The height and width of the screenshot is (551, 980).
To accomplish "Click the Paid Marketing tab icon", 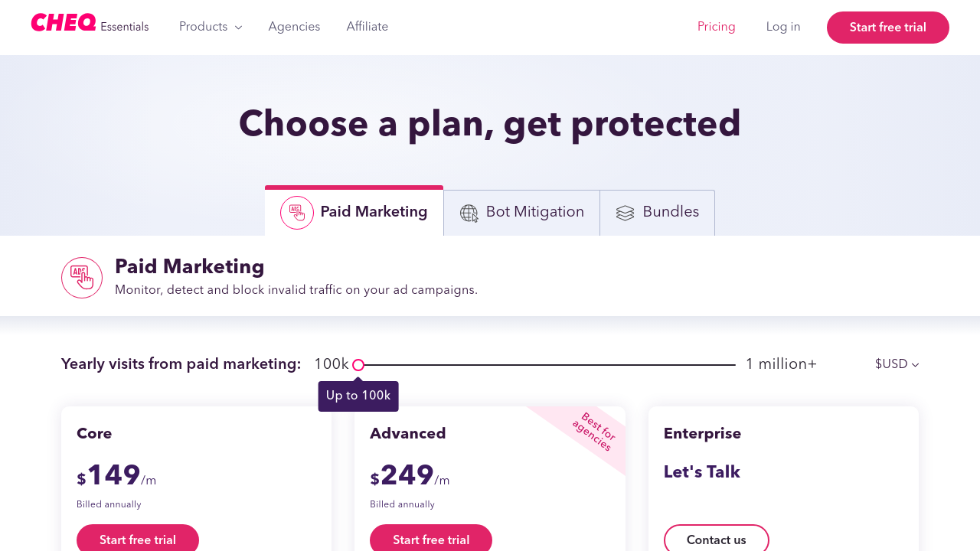I will click(297, 213).
